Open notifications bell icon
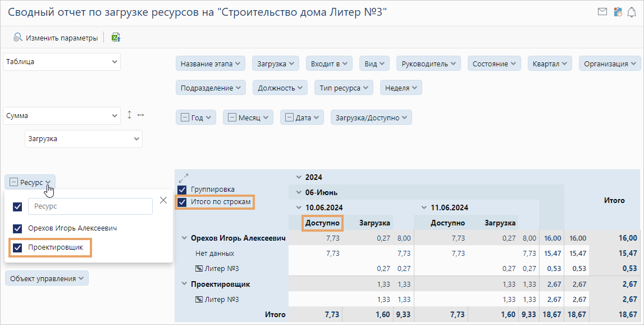This screenshot has height=325, width=644. (632, 12)
